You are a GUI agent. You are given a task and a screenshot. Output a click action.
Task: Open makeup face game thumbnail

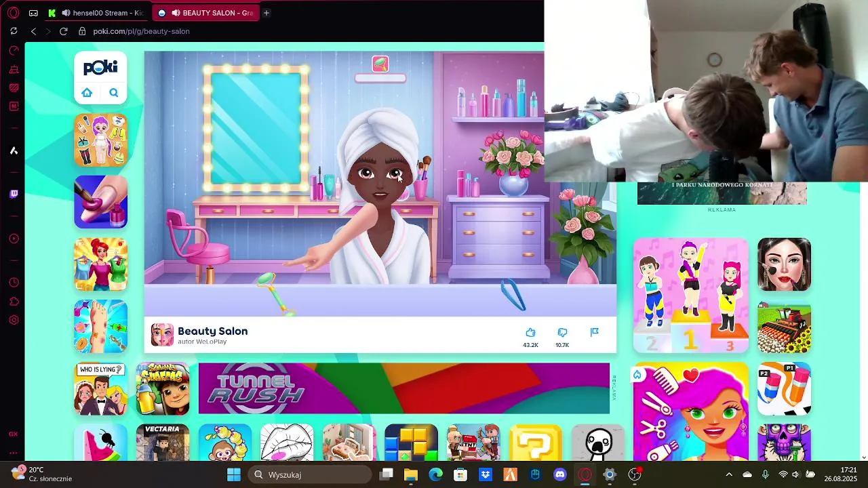[x=784, y=264]
